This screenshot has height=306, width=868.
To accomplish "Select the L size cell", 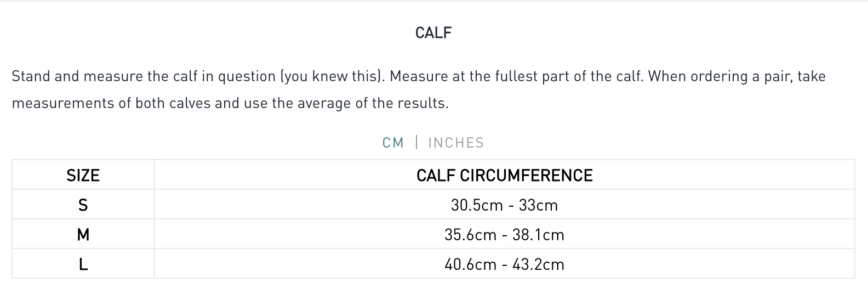I will 83,264.
